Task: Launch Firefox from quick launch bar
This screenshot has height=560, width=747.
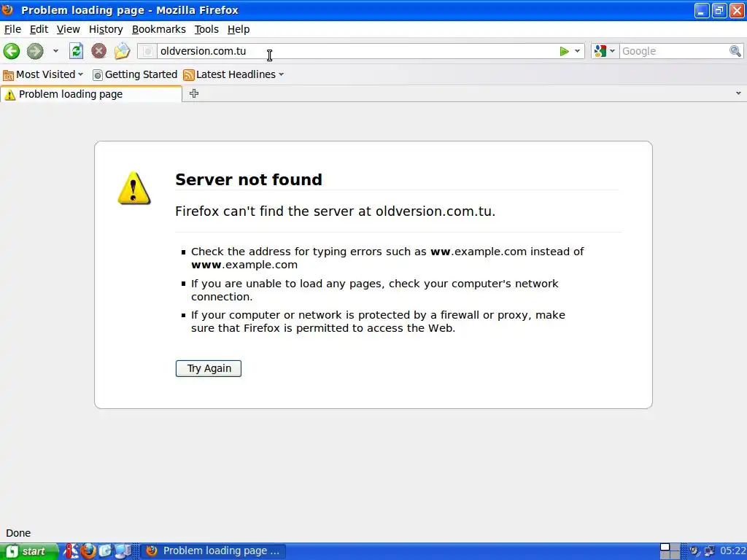Action: pyautogui.click(x=88, y=551)
